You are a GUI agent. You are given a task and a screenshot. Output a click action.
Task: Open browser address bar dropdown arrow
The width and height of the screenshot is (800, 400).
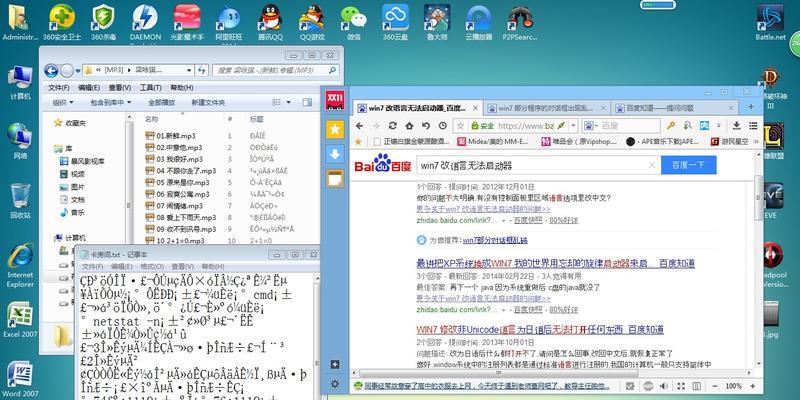coord(573,126)
